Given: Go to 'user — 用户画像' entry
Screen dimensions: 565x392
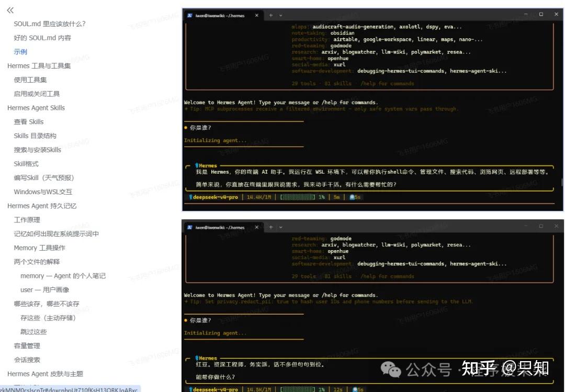Looking at the screenshot, I should 44,290.
